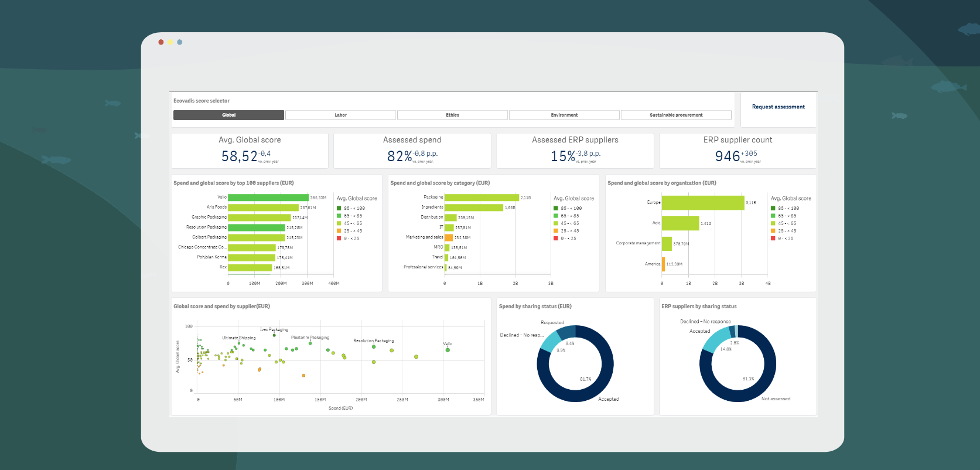
Task: Switch to the Environment score tab
Action: (x=564, y=115)
